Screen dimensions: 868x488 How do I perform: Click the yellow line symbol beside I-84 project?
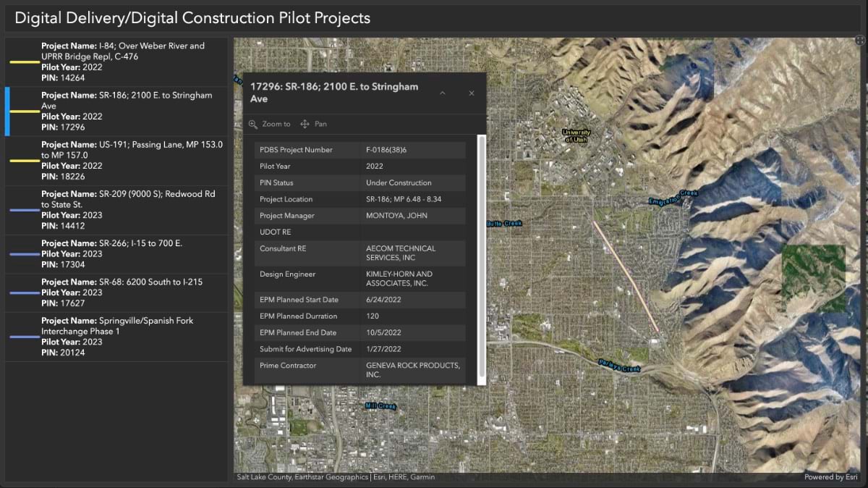(x=24, y=62)
